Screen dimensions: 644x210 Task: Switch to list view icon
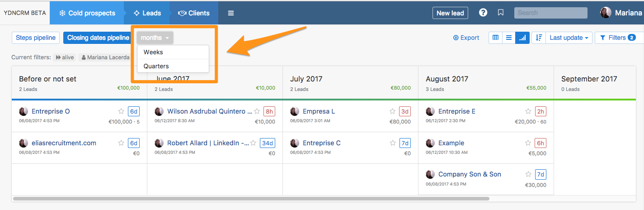509,38
